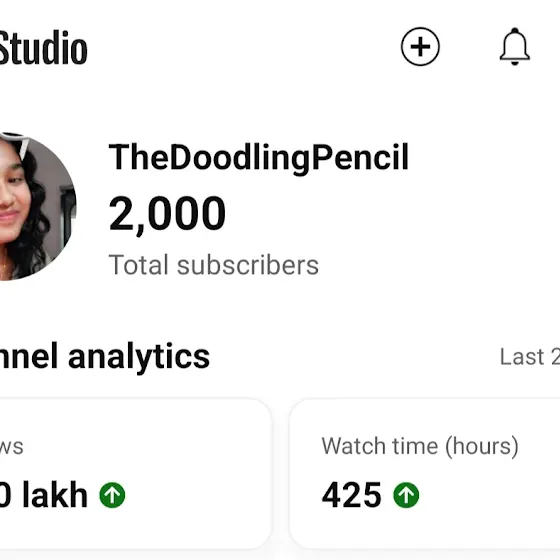The width and height of the screenshot is (560, 560).
Task: Tap the Create plus icon
Action: click(420, 46)
